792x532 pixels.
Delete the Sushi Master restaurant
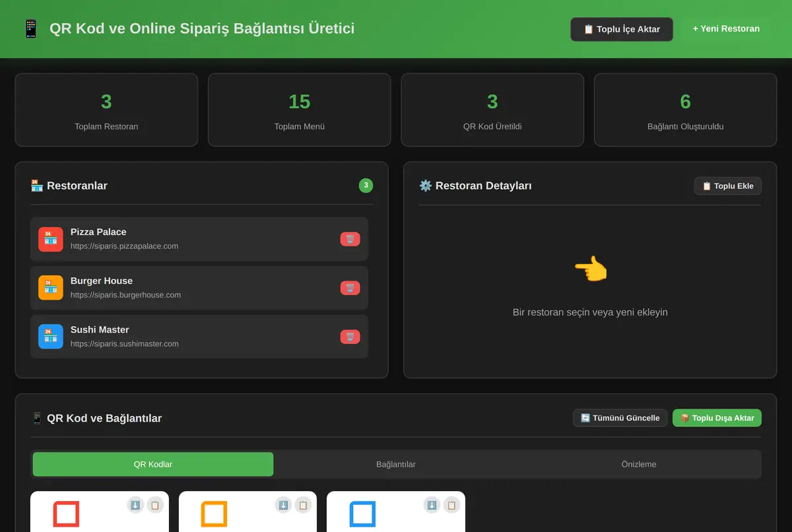pos(350,337)
